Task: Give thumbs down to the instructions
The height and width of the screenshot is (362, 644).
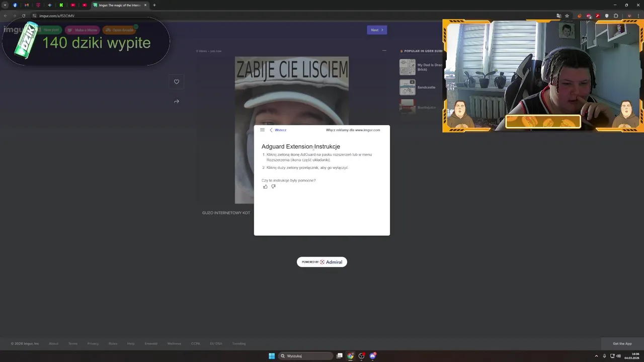Action: pyautogui.click(x=273, y=187)
